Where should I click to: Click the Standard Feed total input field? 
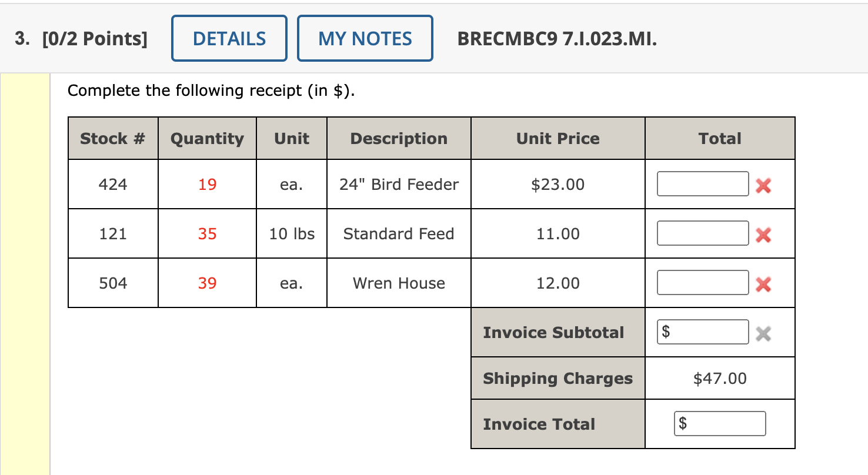point(703,233)
